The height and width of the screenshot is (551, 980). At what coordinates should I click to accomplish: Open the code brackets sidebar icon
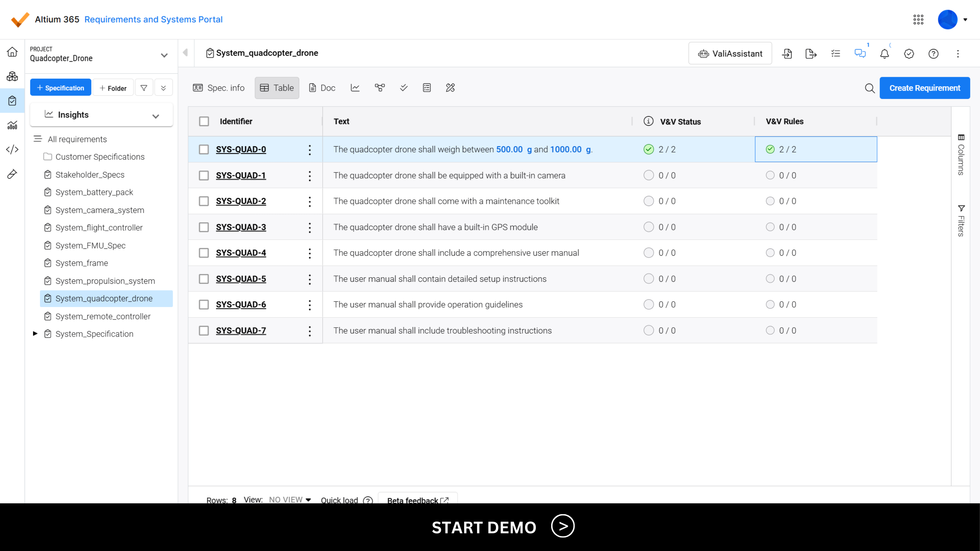click(12, 149)
